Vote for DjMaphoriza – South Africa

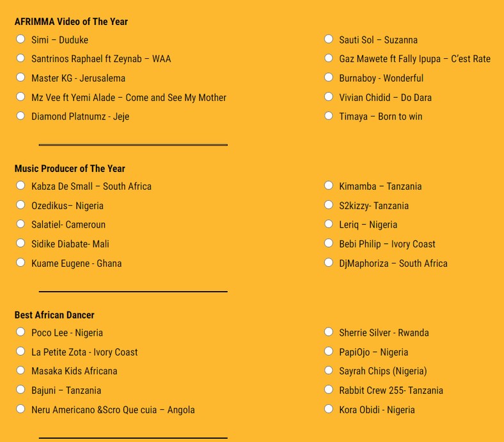(x=329, y=263)
